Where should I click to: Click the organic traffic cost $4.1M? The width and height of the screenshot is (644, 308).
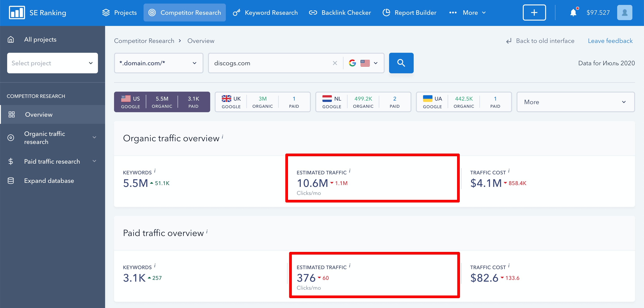[486, 183]
